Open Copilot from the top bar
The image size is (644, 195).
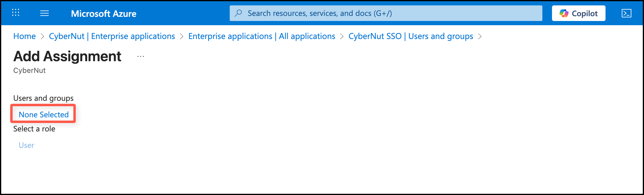coord(578,13)
